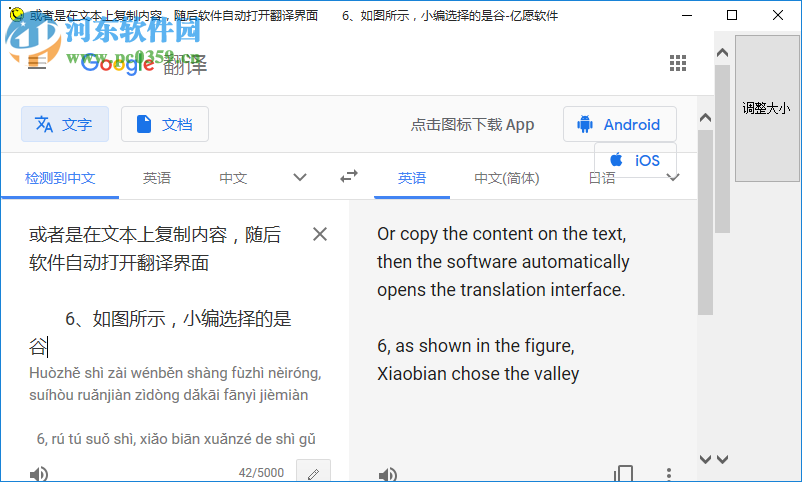The width and height of the screenshot is (802, 482).
Task: Copy the translation to the clipboard
Action: coord(623,474)
